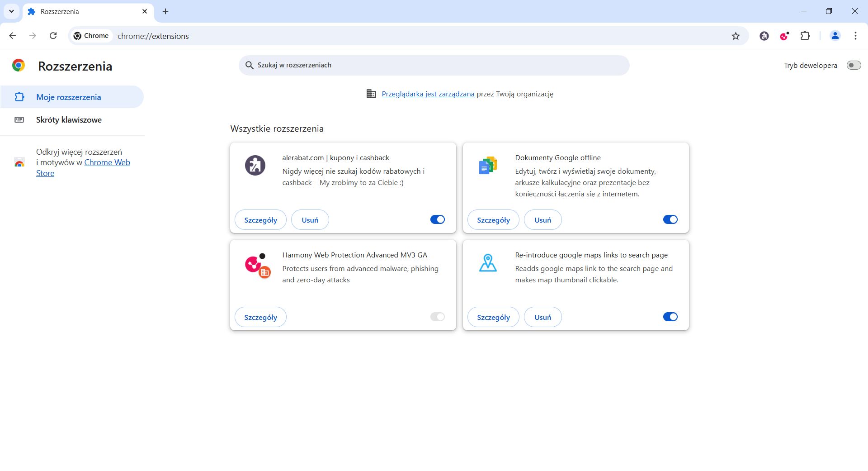Open the Harmony Web Protection toolbar icon
This screenshot has height=471, width=868.
[784, 36]
